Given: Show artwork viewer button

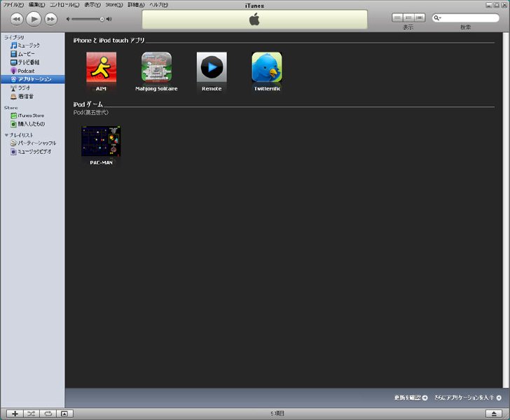Looking at the screenshot, I should [x=64, y=414].
